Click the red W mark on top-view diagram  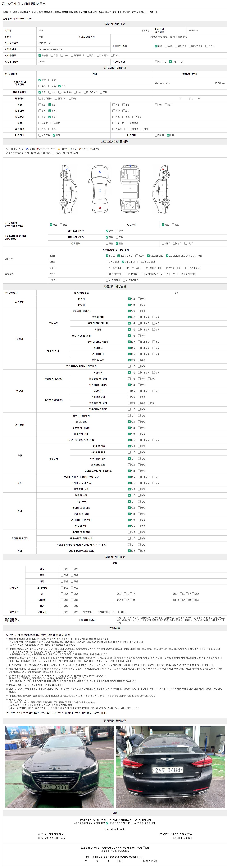pyautogui.click(x=100, y=208)
